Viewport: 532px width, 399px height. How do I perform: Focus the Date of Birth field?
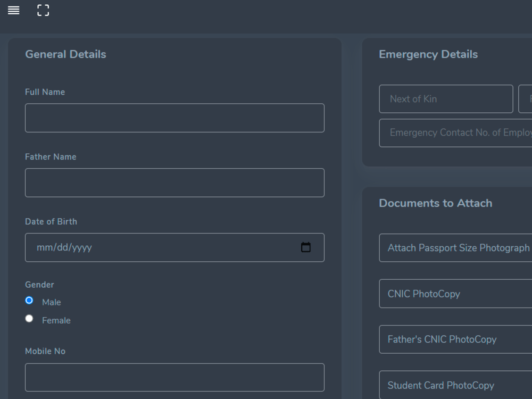174,247
